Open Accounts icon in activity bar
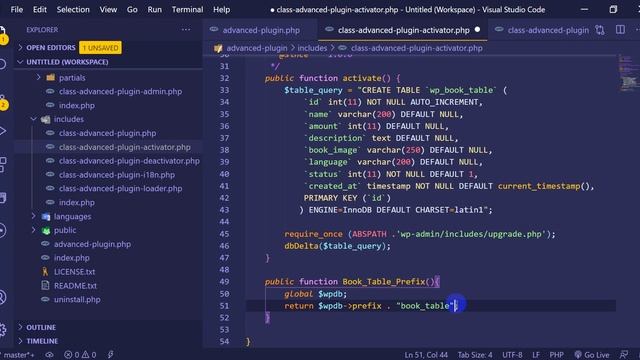This screenshot has width=640, height=360. click(2, 297)
